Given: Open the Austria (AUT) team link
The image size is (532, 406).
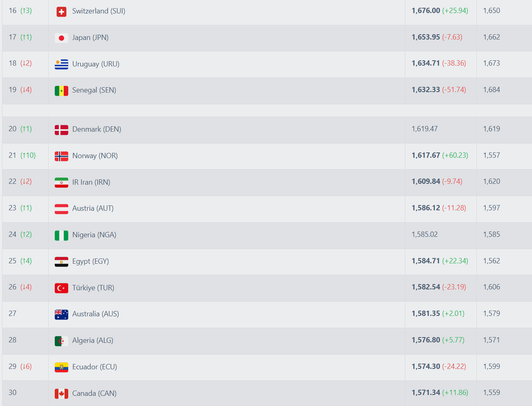Looking at the screenshot, I should click(93, 208).
